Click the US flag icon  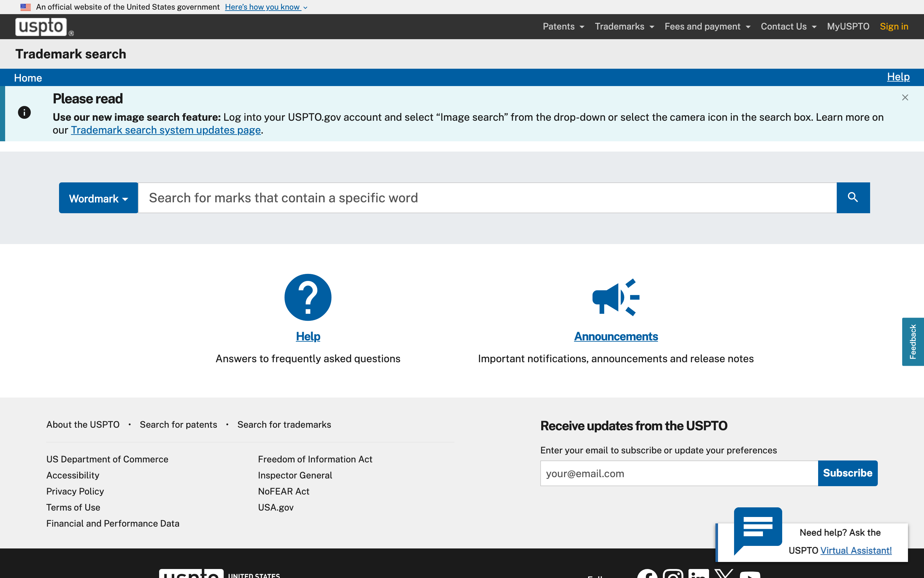coord(26,7)
